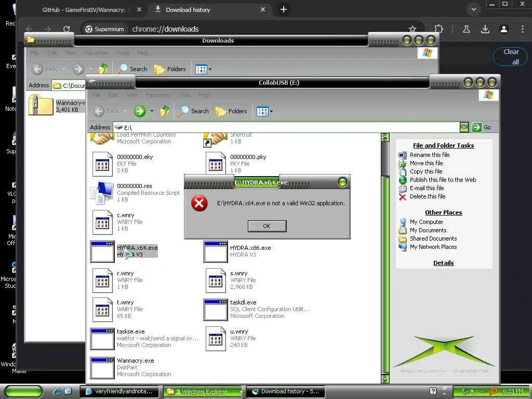Viewport: 532px width, 399px height.
Task: Click E-mail this file task
Action: tap(427, 188)
